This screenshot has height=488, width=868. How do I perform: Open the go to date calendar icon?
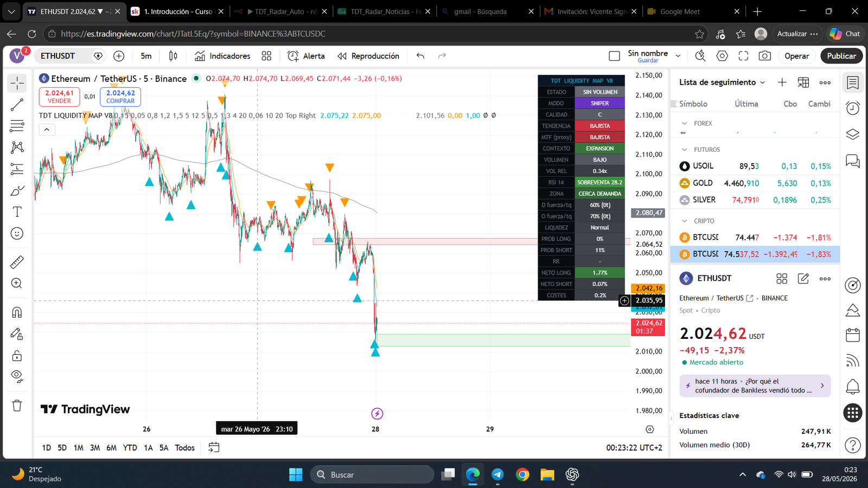(x=214, y=447)
